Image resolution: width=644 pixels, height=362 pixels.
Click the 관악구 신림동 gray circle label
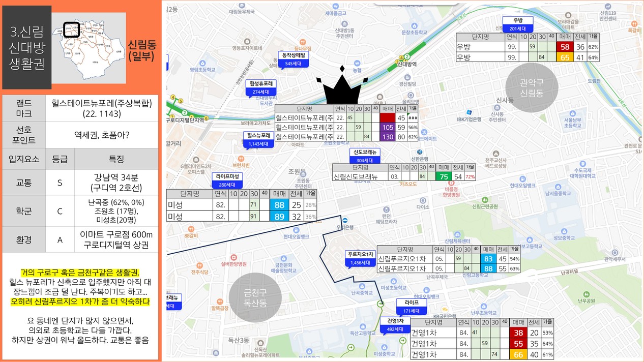pos(532,88)
